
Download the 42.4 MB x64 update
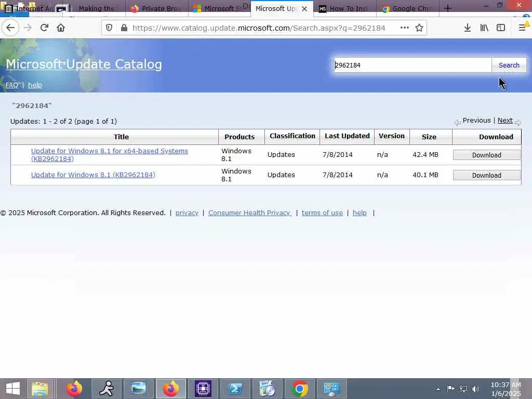pos(486,155)
